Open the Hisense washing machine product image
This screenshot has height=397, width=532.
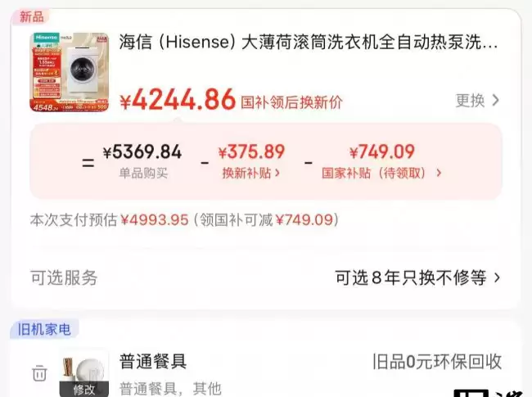pos(70,72)
